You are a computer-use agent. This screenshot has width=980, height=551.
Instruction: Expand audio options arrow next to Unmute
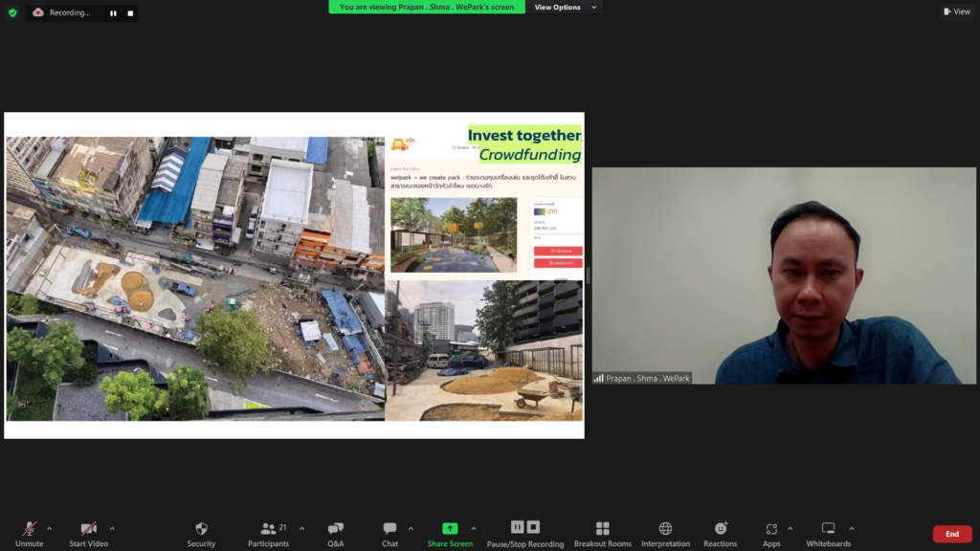click(50, 528)
